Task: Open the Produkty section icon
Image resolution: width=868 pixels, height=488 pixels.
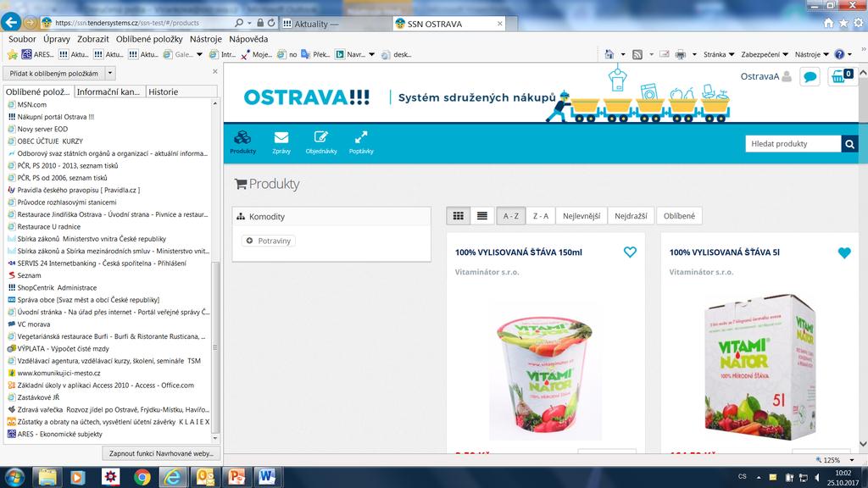Action: point(242,142)
